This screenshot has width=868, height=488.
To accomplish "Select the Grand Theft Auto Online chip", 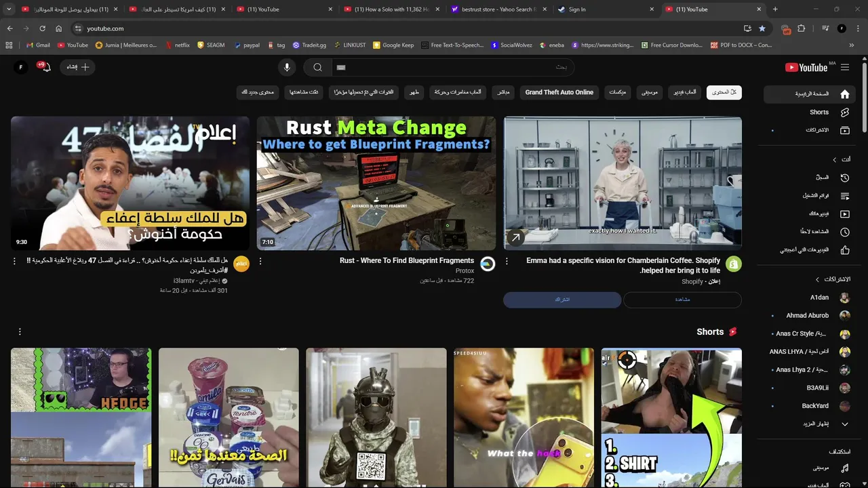I will pos(559,92).
